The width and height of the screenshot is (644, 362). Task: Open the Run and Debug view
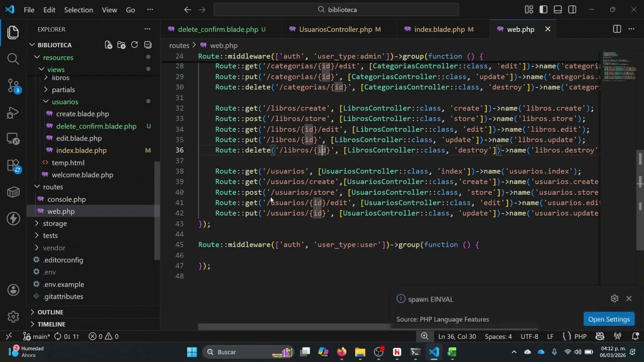point(14,113)
